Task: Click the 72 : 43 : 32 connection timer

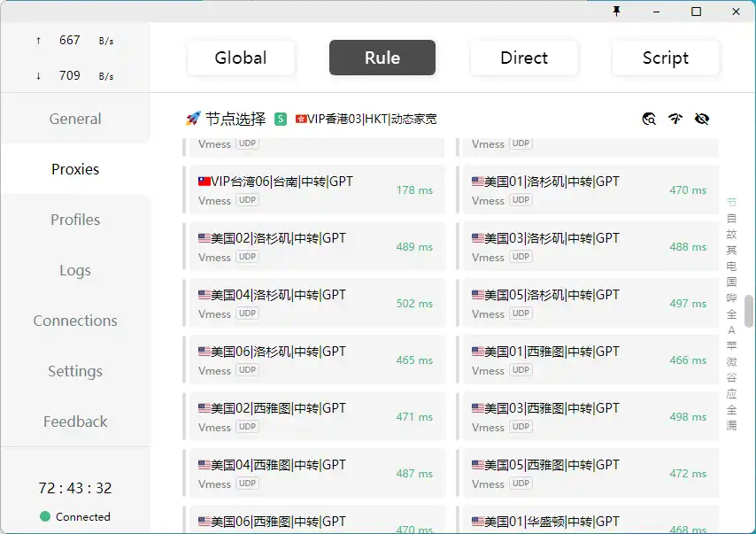Action: pyautogui.click(x=75, y=488)
